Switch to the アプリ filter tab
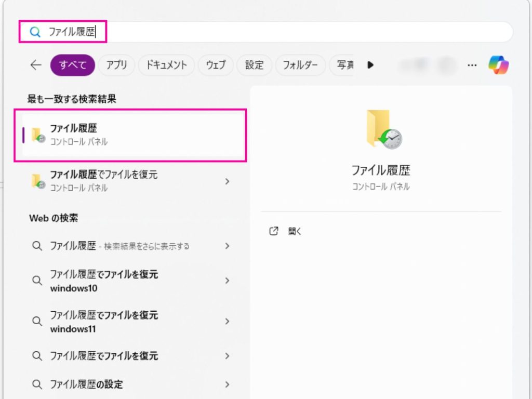 tap(116, 65)
